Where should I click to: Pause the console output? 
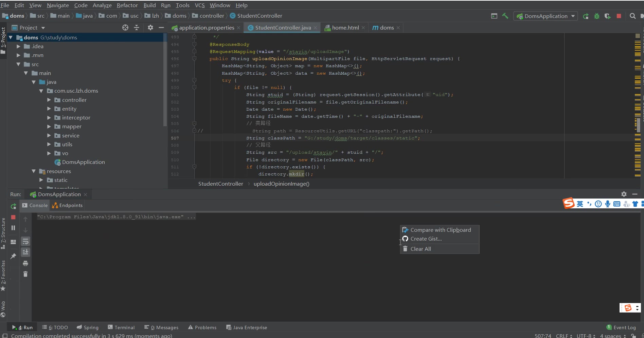(13, 228)
